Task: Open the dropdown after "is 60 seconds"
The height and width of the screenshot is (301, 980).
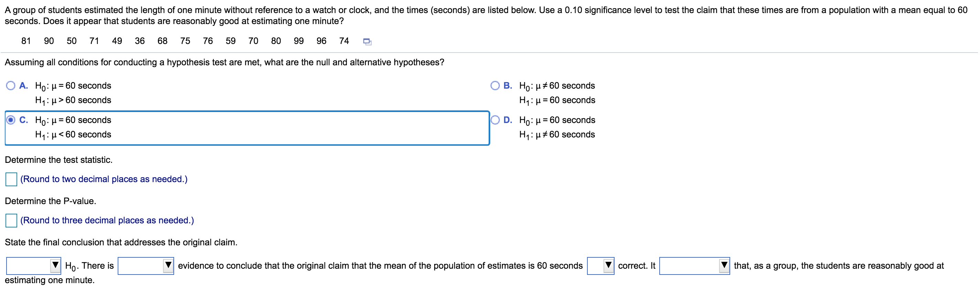Action: (x=600, y=266)
